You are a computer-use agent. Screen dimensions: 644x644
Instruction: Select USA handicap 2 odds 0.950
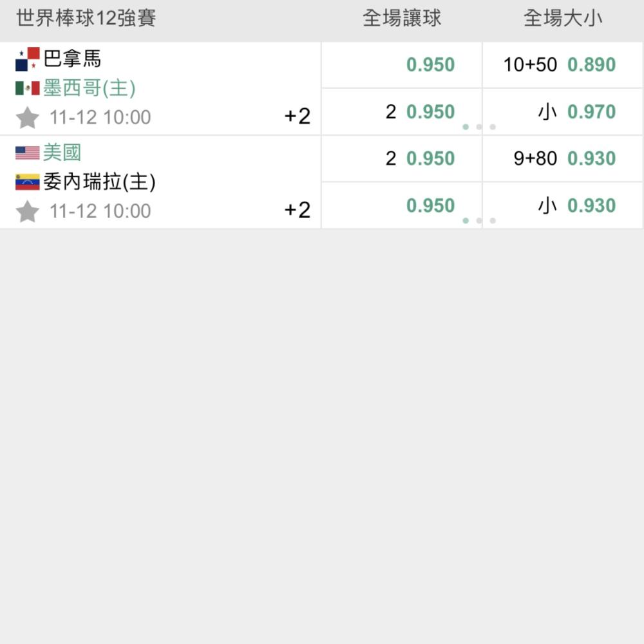(401, 158)
